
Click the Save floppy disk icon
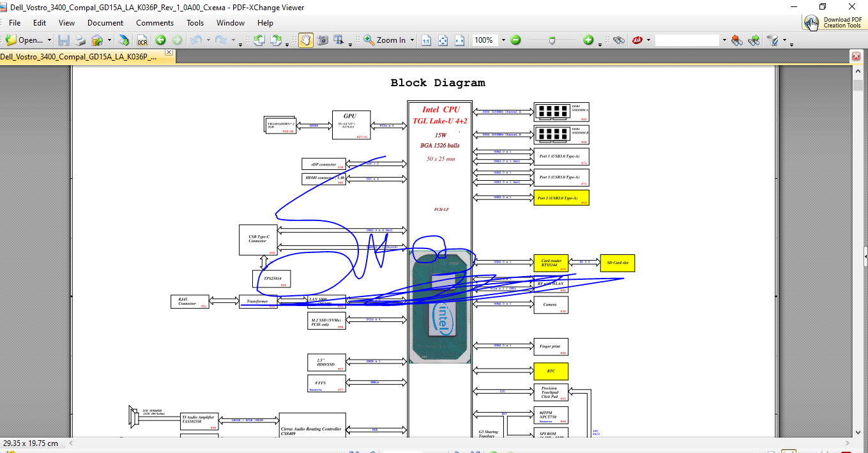(63, 40)
